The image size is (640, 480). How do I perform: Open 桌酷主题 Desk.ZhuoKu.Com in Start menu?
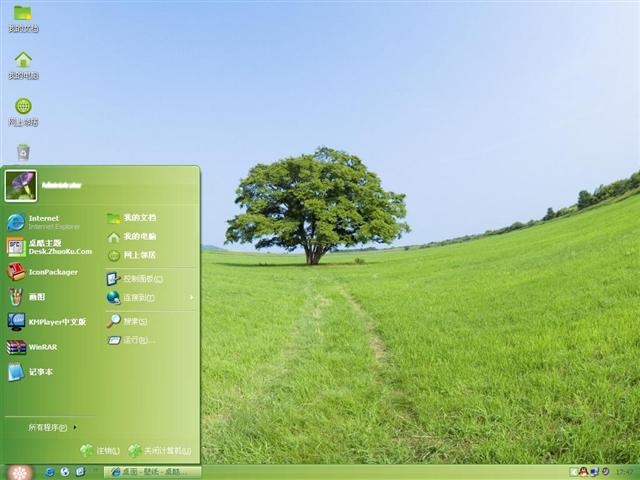point(50,247)
